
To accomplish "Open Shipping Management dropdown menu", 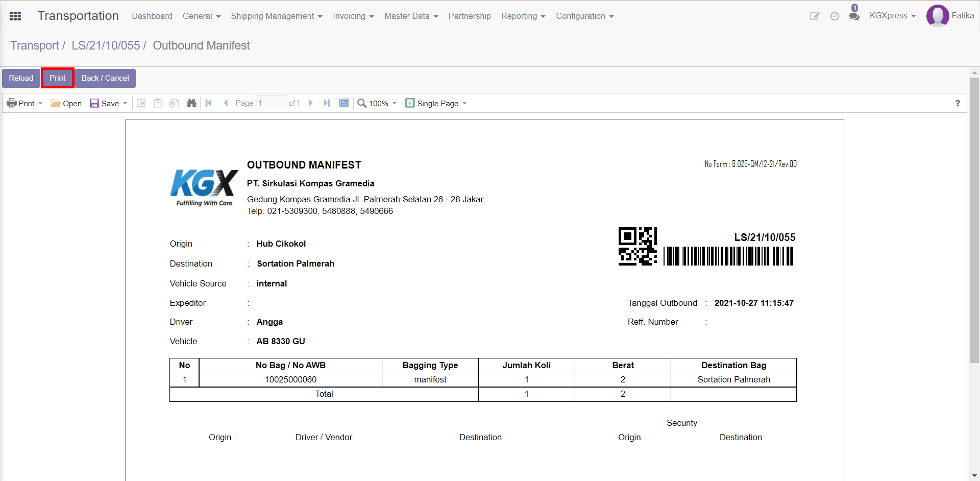I will point(277,16).
